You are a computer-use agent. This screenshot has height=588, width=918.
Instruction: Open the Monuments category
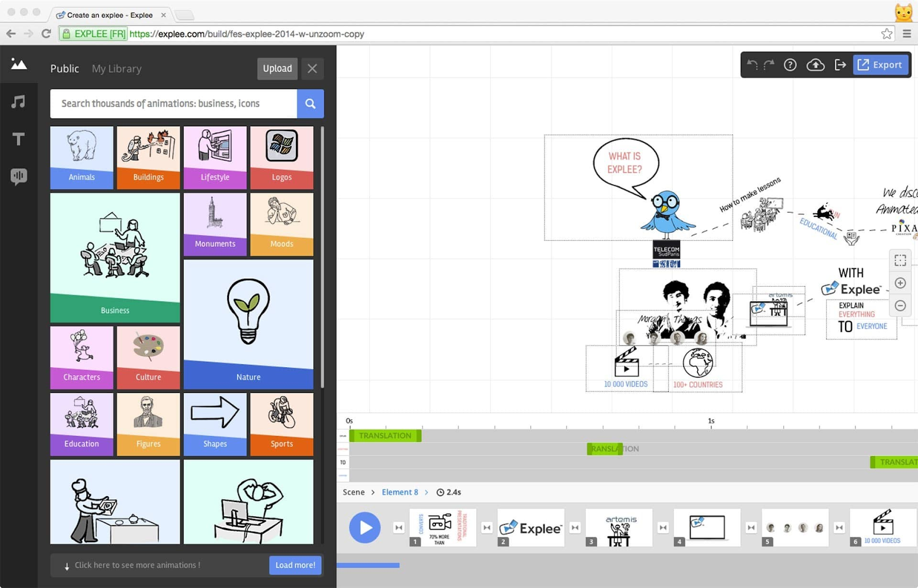tap(215, 224)
